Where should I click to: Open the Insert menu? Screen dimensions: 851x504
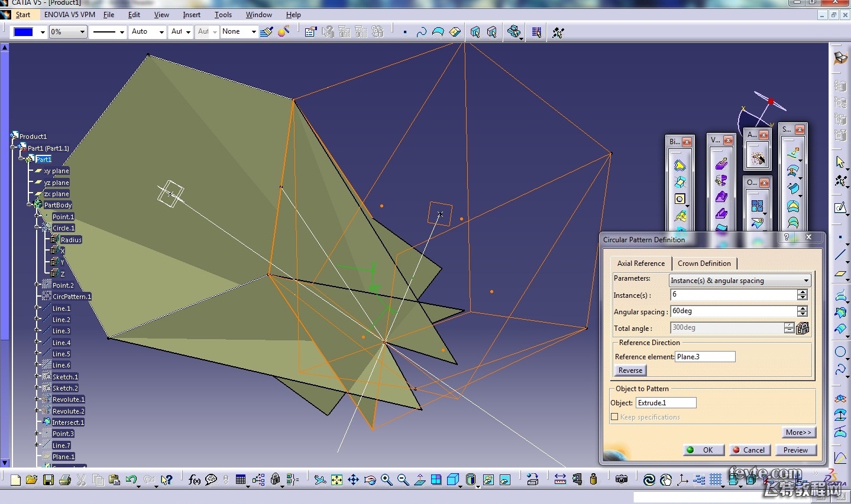pyautogui.click(x=192, y=15)
